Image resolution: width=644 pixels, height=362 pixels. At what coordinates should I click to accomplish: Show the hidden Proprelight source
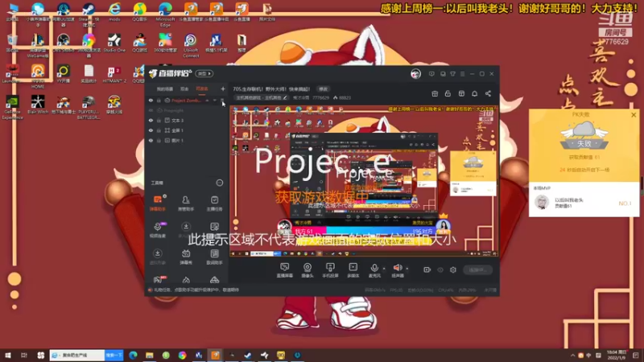point(151,110)
